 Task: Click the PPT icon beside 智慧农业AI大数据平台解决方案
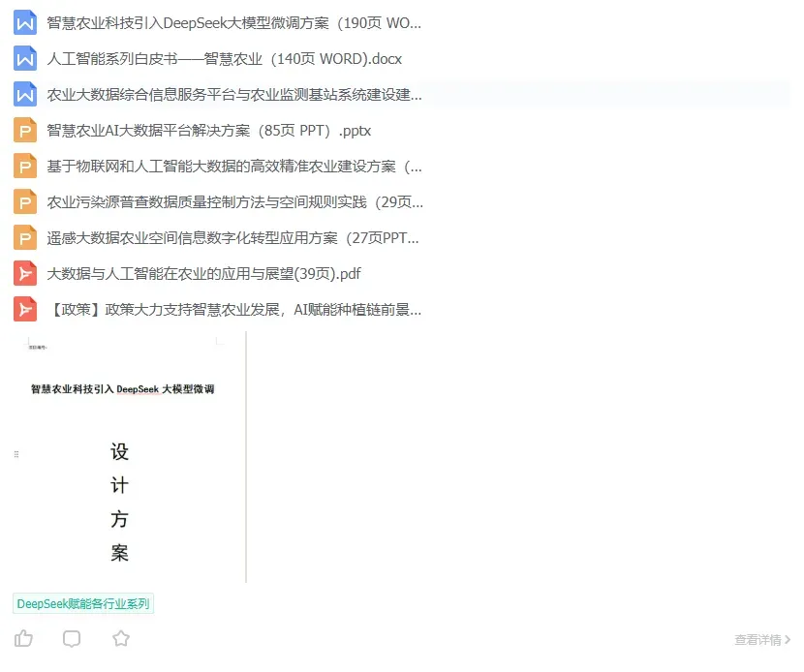(x=24, y=131)
